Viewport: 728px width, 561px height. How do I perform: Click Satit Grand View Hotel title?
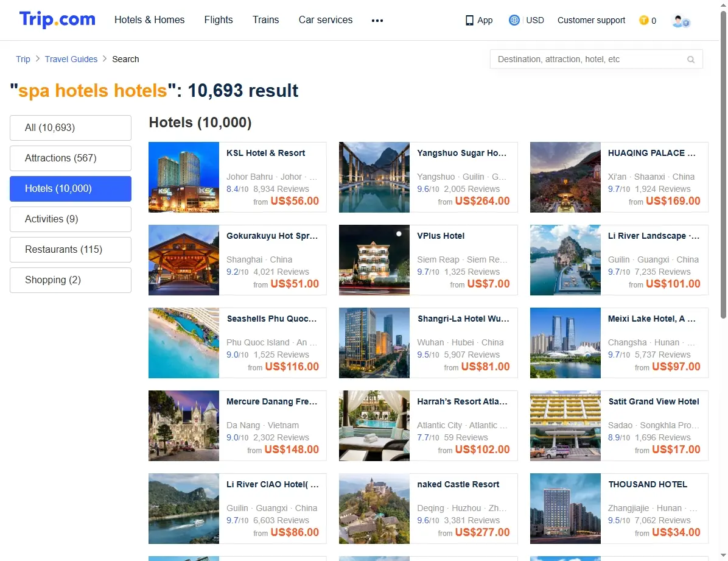point(653,401)
